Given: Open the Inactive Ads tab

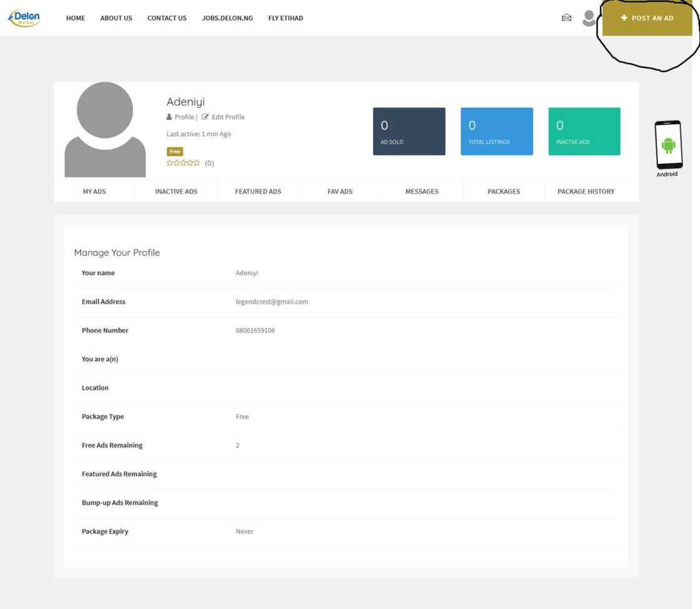Looking at the screenshot, I should pyautogui.click(x=176, y=191).
